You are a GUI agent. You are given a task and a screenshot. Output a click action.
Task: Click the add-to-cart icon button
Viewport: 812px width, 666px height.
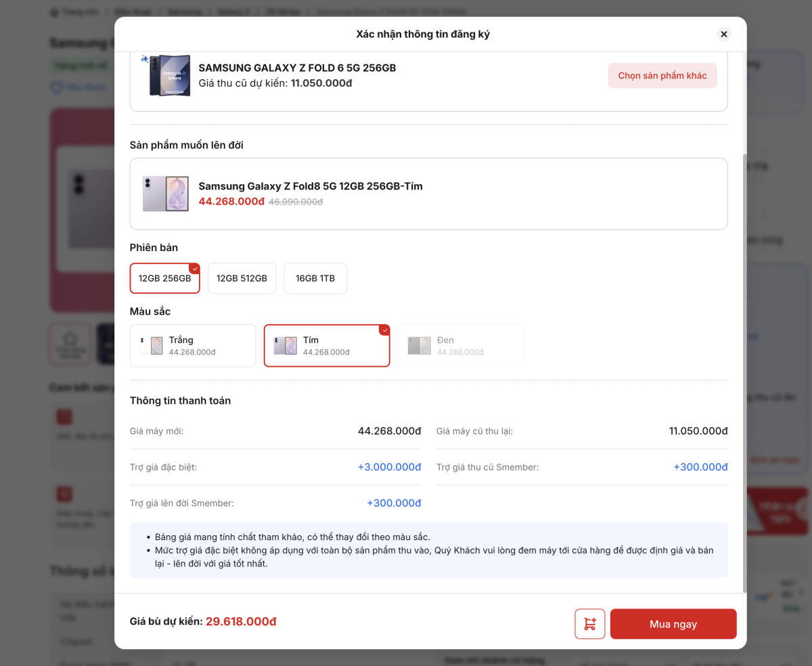[590, 624]
